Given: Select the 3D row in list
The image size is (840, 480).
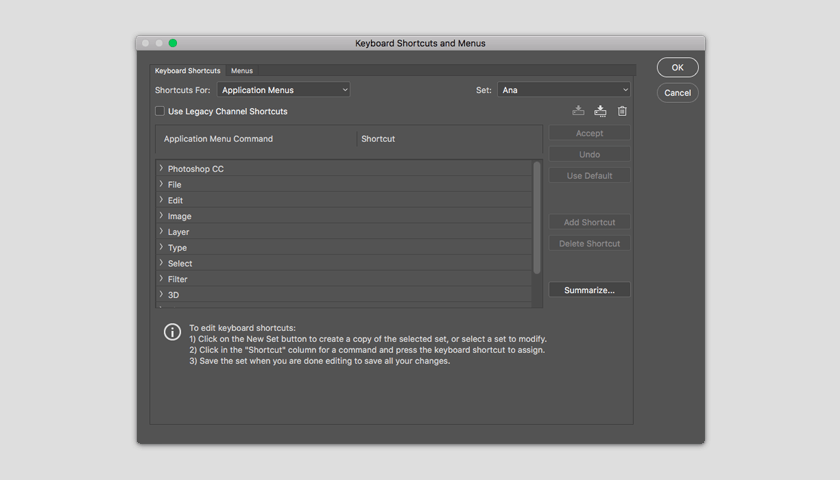Looking at the screenshot, I should coord(344,295).
